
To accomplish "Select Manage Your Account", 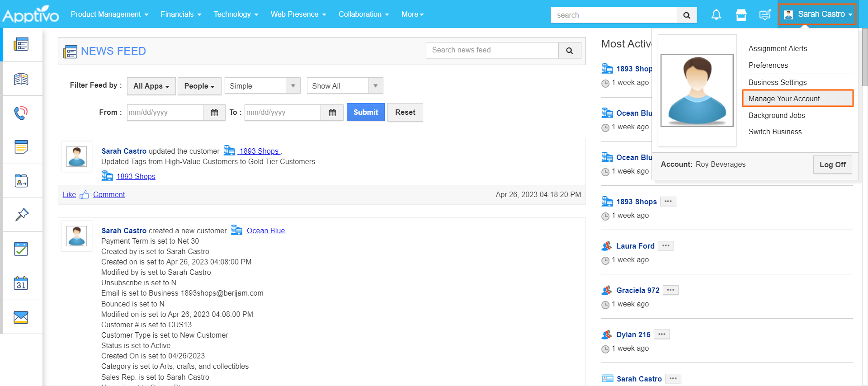I will coord(798,99).
